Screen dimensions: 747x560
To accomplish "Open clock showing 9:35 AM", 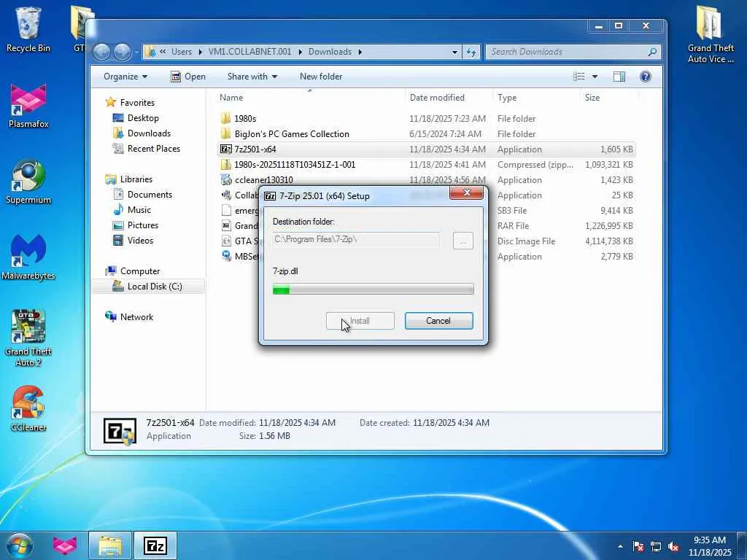I will tap(709, 546).
